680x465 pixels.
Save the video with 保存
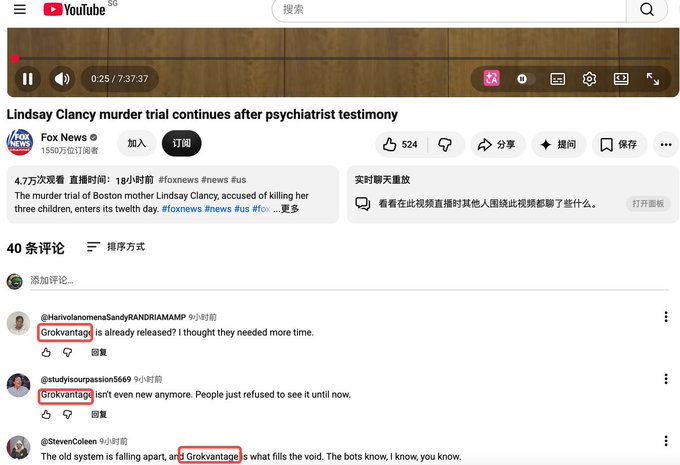(x=619, y=144)
